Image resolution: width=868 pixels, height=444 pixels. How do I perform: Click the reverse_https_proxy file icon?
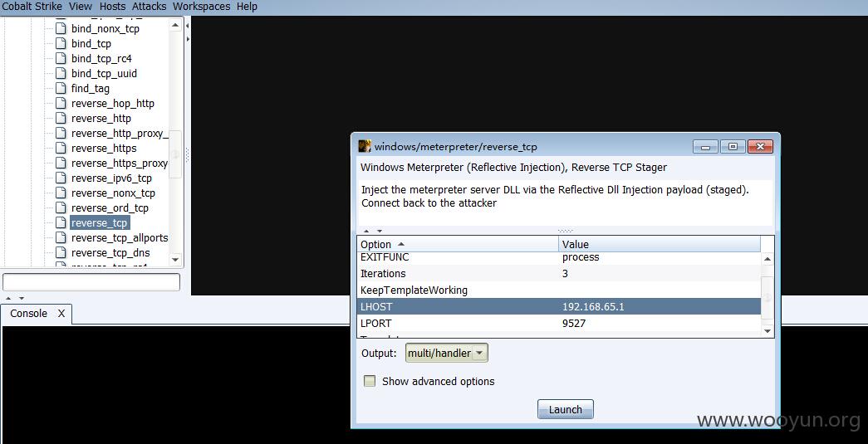tap(61, 163)
